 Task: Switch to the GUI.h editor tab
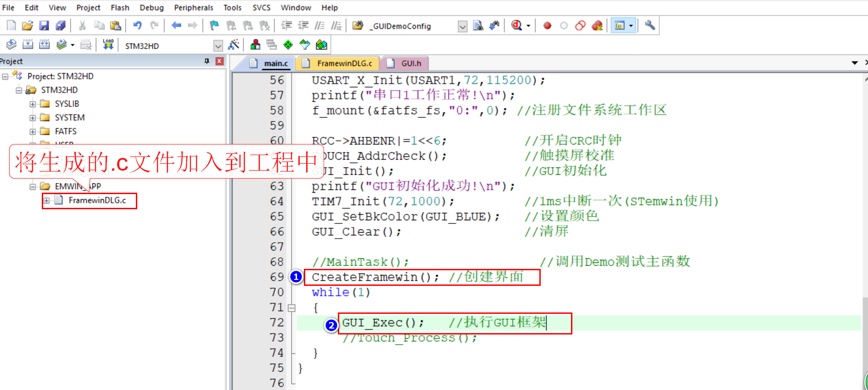click(x=405, y=63)
